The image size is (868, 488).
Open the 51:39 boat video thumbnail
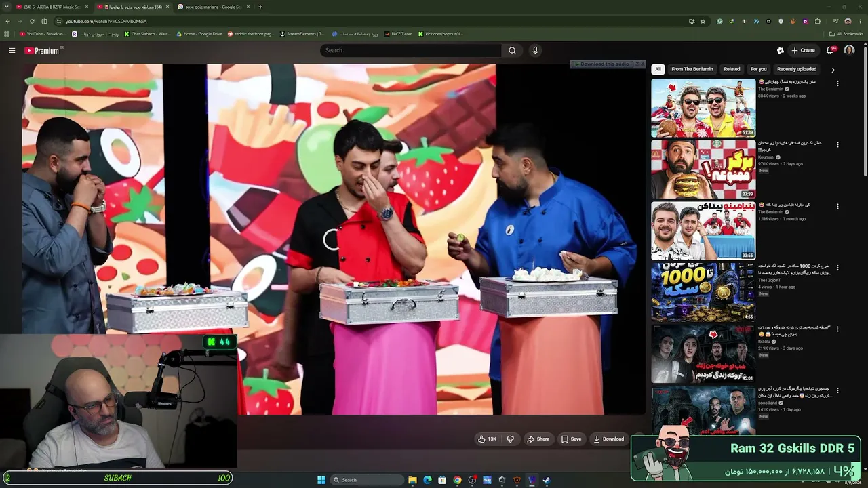703,108
